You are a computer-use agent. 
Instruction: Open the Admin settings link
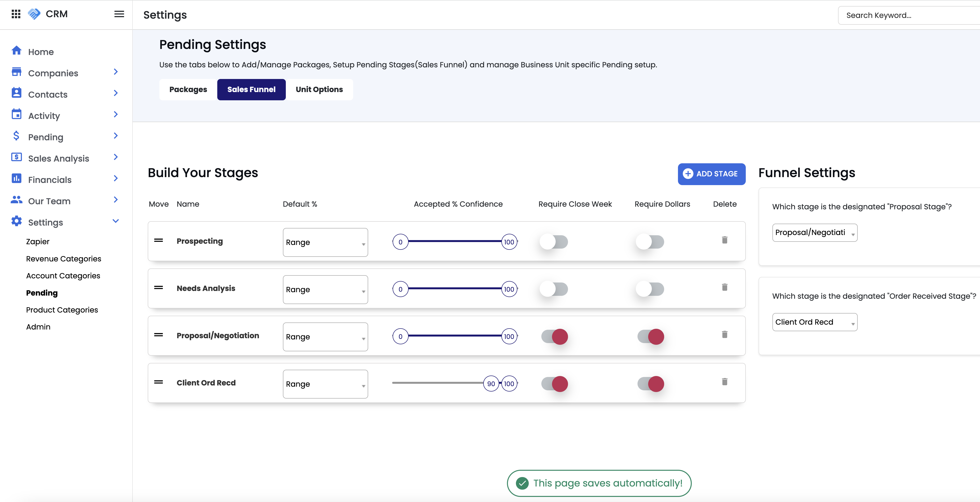coord(38,327)
